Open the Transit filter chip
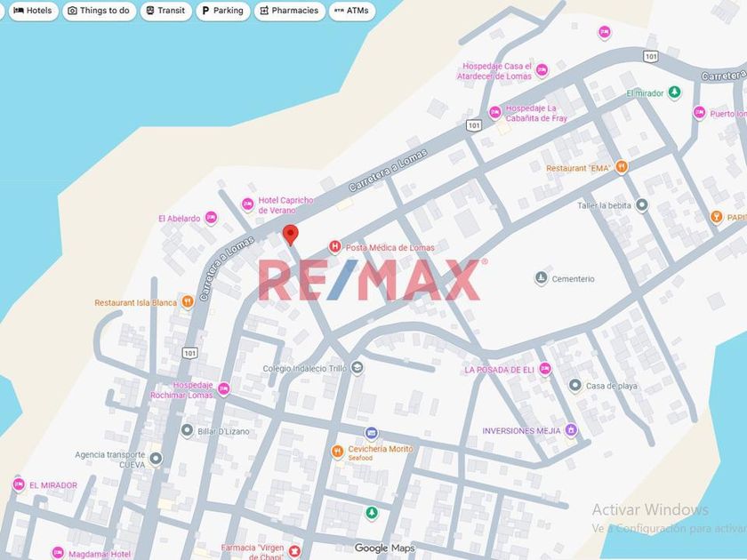 pyautogui.click(x=165, y=11)
